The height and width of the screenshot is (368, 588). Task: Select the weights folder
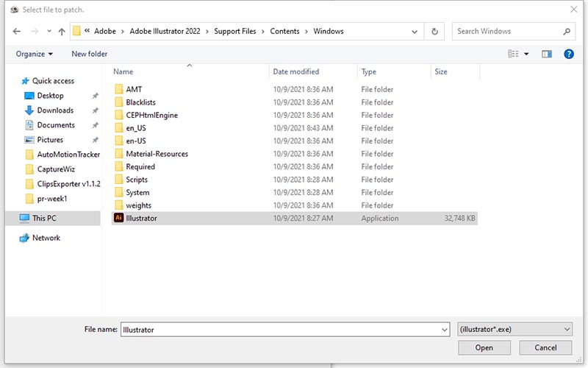click(x=138, y=205)
